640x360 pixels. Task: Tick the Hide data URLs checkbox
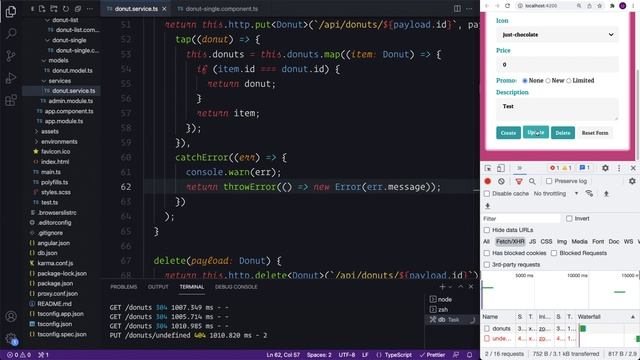(487, 230)
